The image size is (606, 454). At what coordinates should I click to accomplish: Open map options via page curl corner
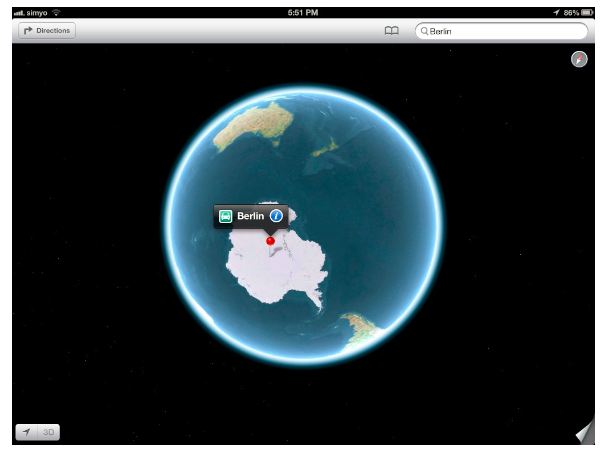point(585,432)
